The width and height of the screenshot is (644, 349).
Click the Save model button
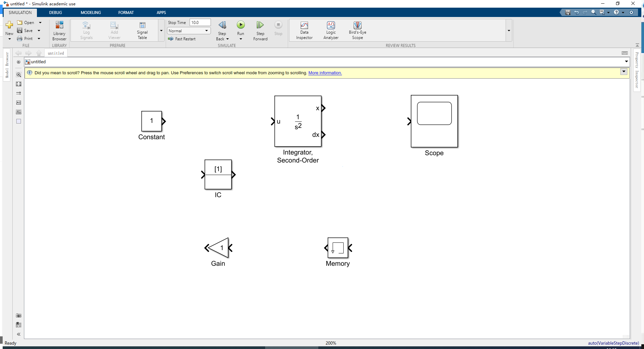[x=25, y=31]
